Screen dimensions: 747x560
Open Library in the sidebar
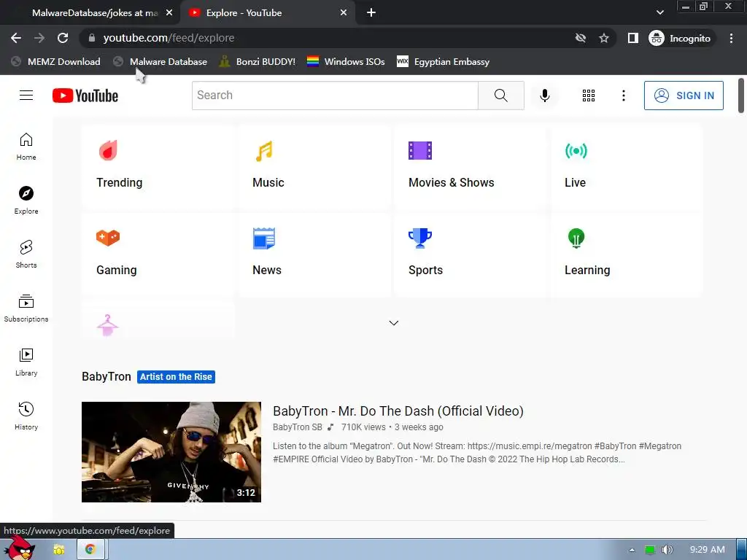pos(26,362)
